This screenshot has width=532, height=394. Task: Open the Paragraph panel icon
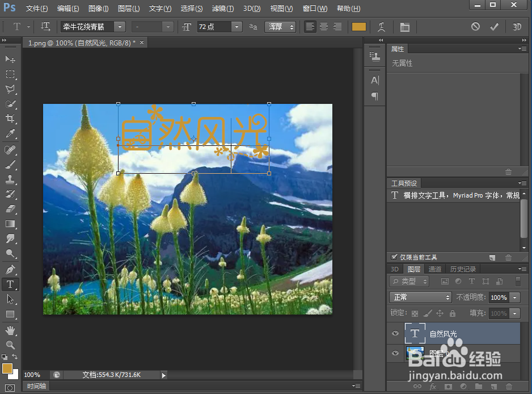coord(374,96)
